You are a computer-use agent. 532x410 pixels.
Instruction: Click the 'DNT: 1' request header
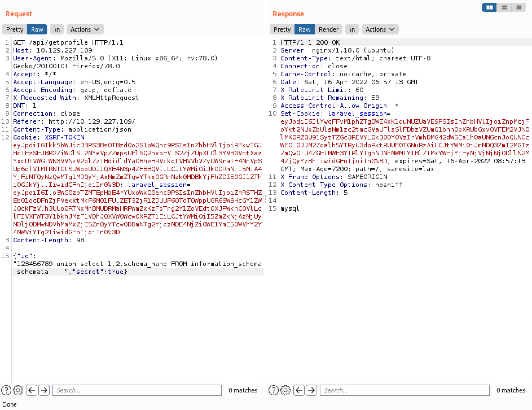[x=25, y=106]
